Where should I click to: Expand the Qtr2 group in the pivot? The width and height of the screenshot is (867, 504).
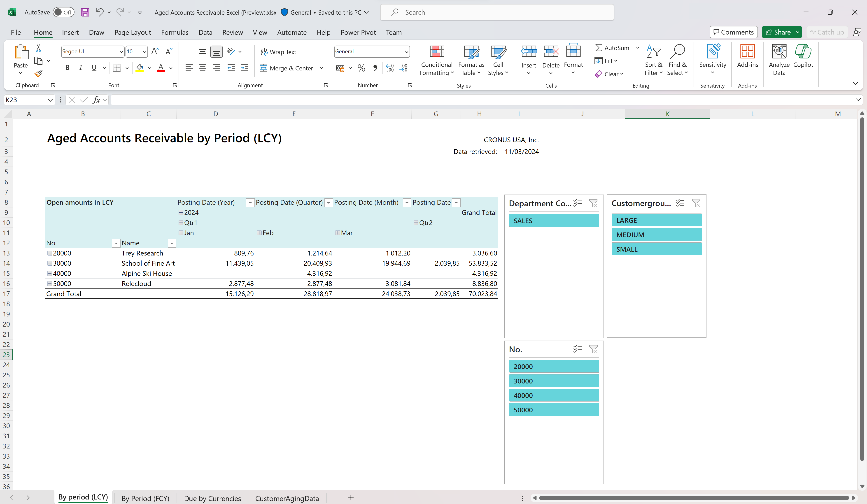pyautogui.click(x=416, y=223)
